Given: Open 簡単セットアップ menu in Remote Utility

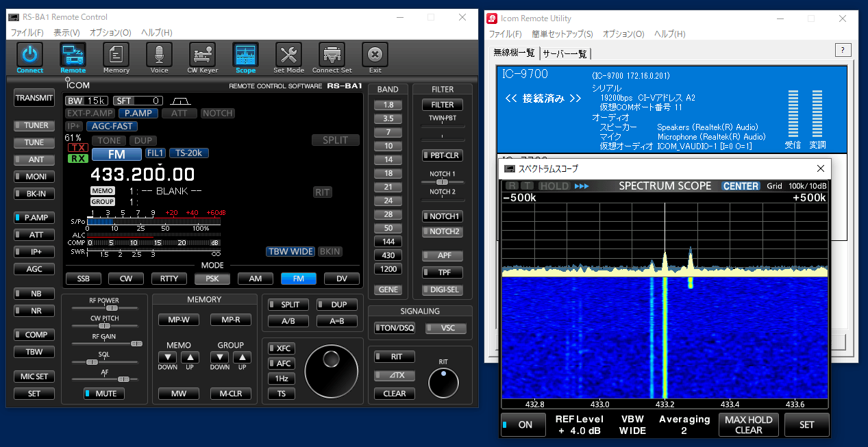Looking at the screenshot, I should pos(562,34).
